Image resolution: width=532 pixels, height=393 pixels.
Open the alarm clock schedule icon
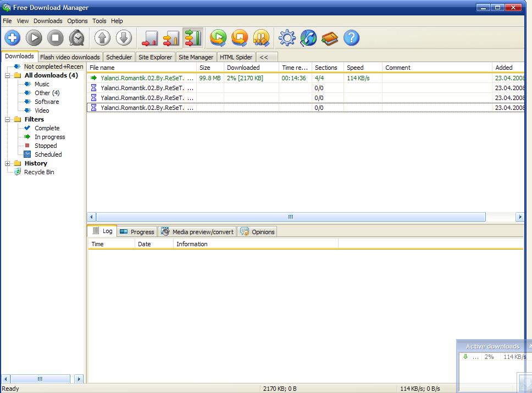pyautogui.click(x=77, y=38)
